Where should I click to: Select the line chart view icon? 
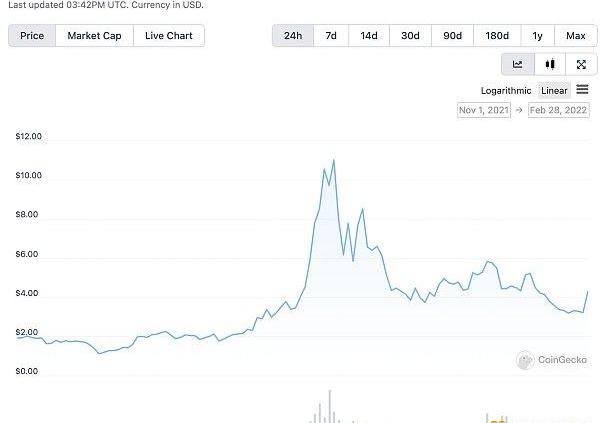click(x=517, y=64)
